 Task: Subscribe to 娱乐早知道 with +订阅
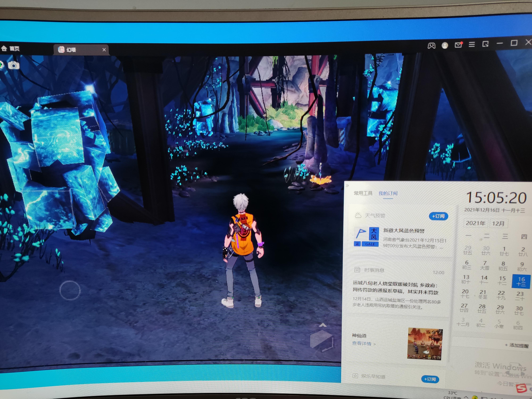(430, 379)
